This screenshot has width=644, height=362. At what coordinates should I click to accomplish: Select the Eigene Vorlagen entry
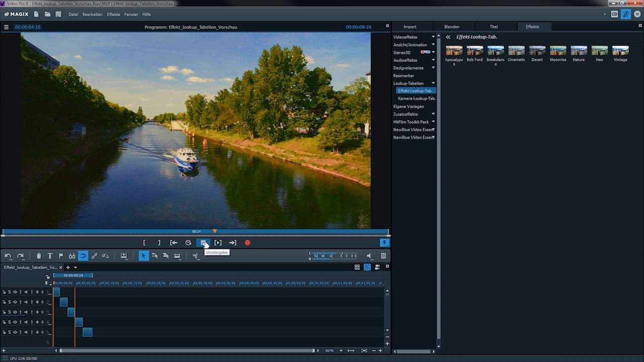[409, 107]
